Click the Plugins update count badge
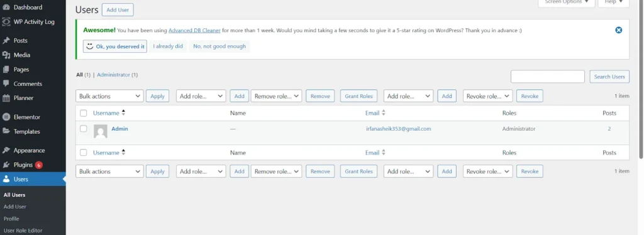The height and width of the screenshot is (235, 644). coord(38,165)
